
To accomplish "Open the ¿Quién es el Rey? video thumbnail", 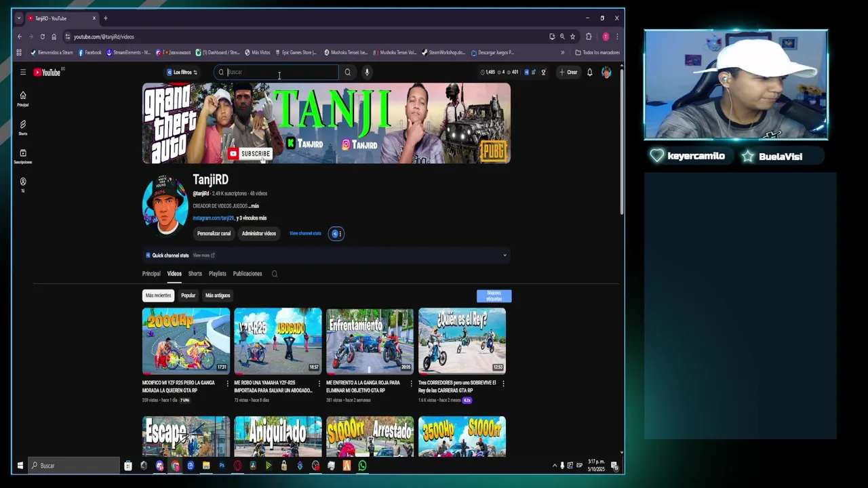I will [x=462, y=341].
